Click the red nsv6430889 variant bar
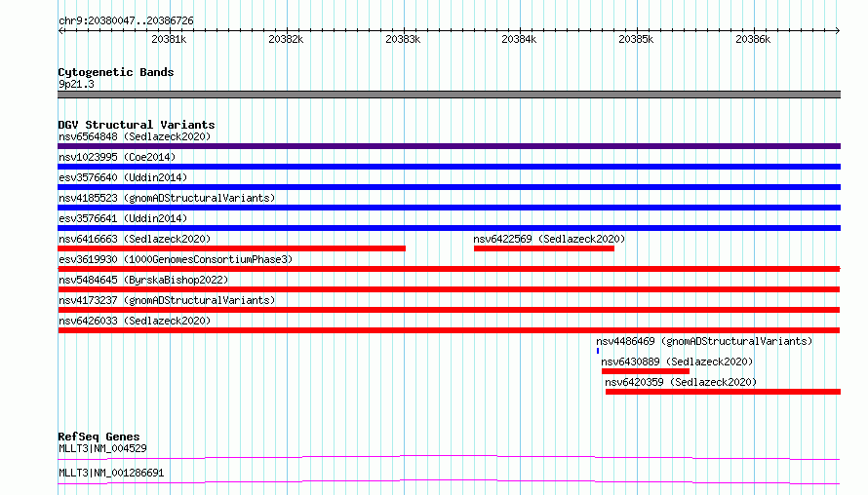The width and height of the screenshot is (868, 495). tap(646, 371)
